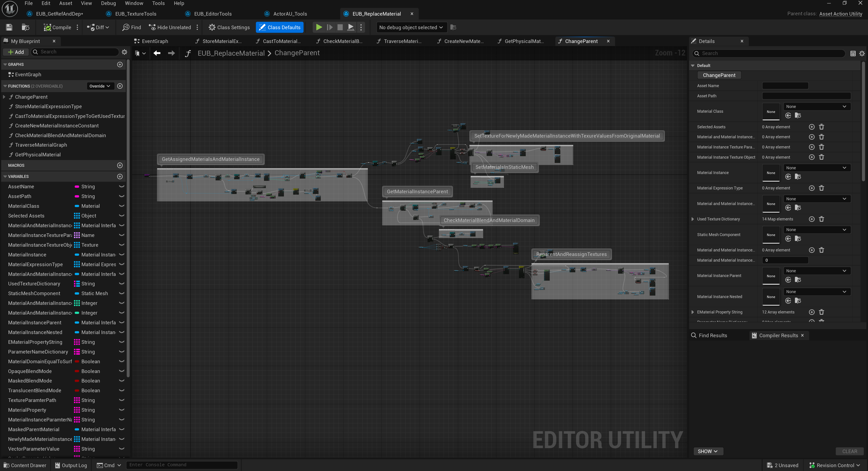Open the Tools menu
The height and width of the screenshot is (471, 868).
click(158, 3)
